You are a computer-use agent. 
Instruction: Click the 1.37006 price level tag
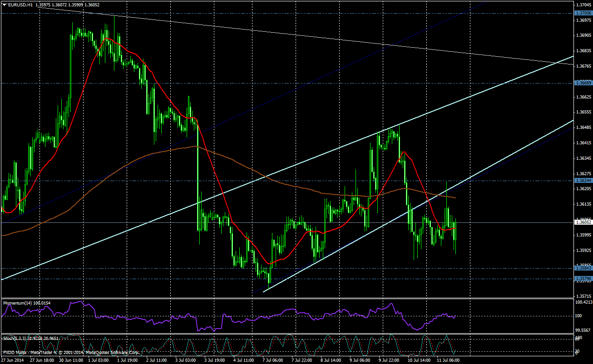tap(583, 14)
